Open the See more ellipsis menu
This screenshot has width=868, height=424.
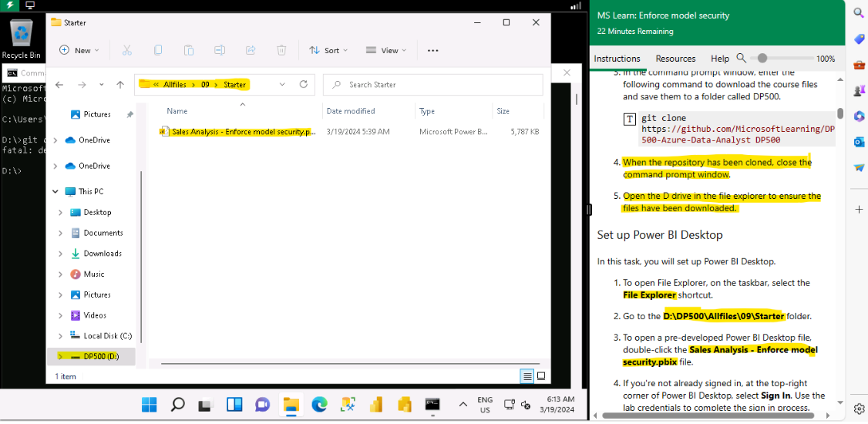point(433,50)
